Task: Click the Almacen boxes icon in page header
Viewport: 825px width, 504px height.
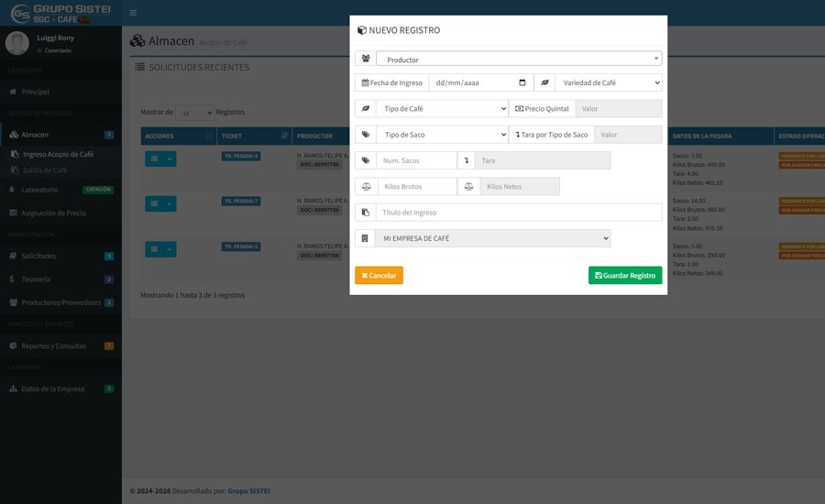Action: tap(137, 40)
